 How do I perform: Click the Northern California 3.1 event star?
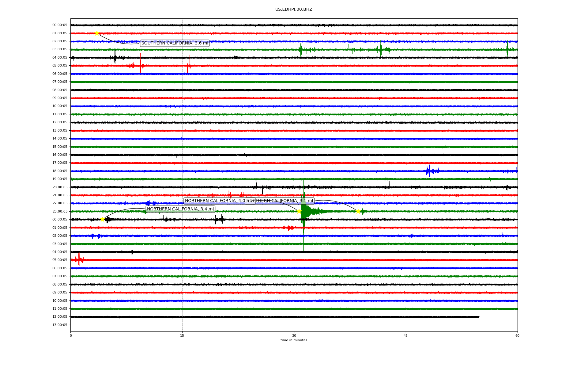(x=358, y=211)
